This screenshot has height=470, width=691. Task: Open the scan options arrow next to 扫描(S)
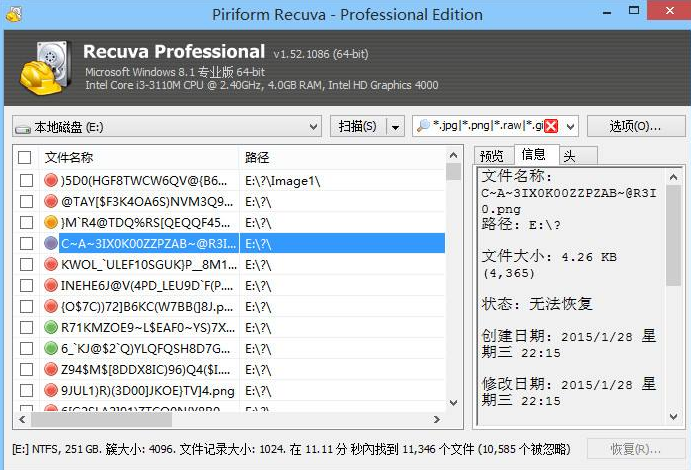click(395, 127)
